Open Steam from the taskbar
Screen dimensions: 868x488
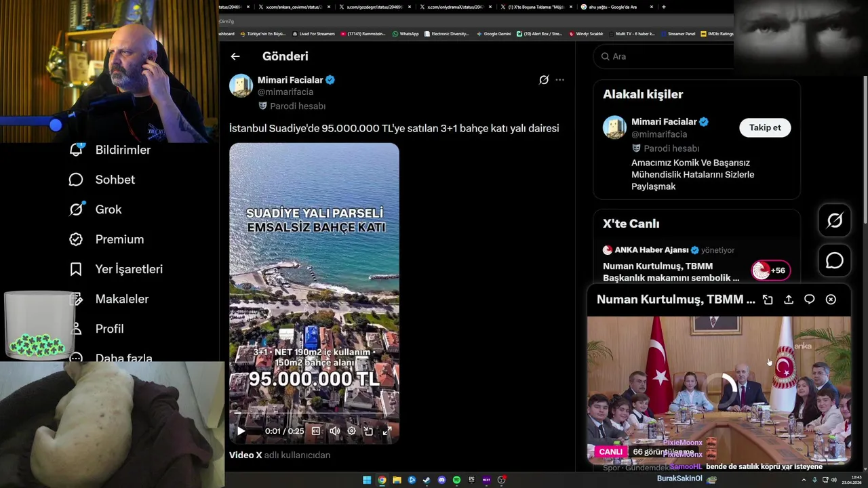427,480
